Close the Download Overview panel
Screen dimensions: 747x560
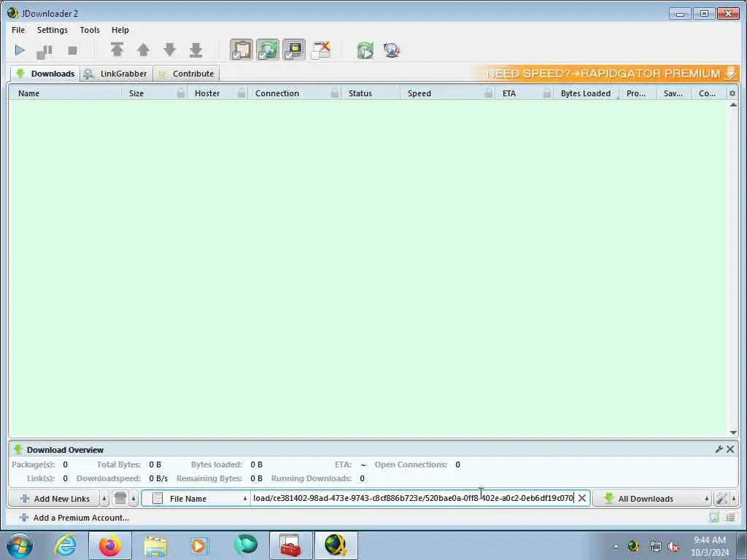(x=730, y=449)
